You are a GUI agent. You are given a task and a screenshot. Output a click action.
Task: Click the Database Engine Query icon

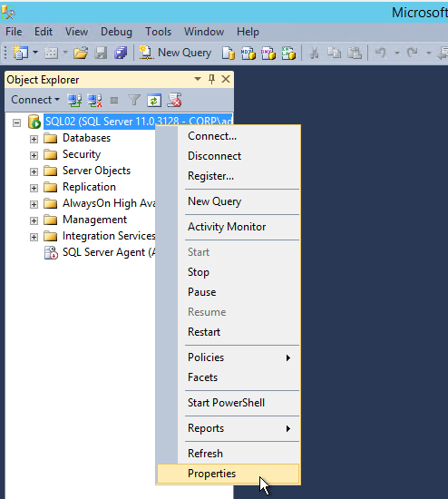[x=229, y=54]
